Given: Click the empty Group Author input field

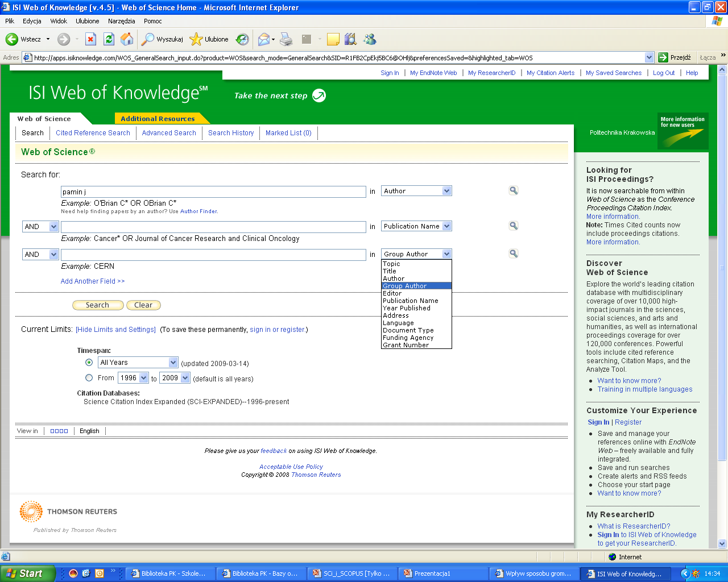Looking at the screenshot, I should (x=213, y=255).
